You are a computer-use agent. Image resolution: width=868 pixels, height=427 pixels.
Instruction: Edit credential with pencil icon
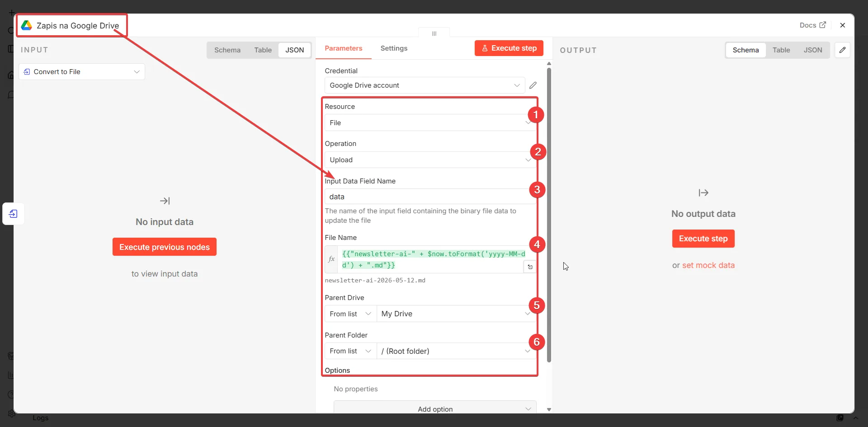point(533,85)
